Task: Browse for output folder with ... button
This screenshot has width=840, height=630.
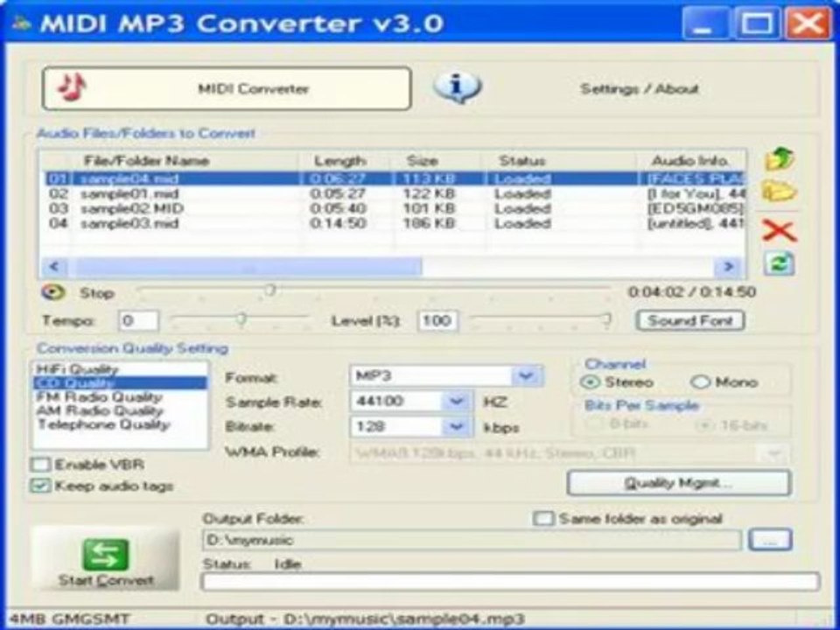Action: point(770,540)
